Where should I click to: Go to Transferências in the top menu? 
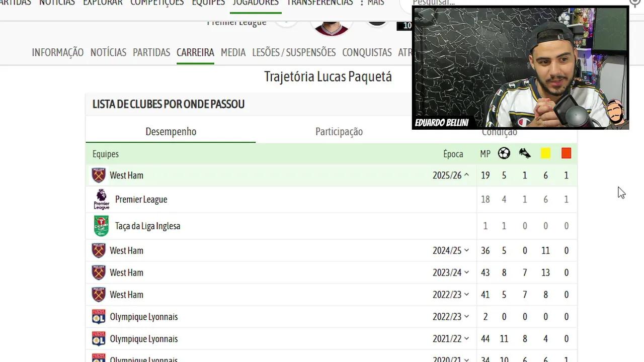click(x=320, y=3)
